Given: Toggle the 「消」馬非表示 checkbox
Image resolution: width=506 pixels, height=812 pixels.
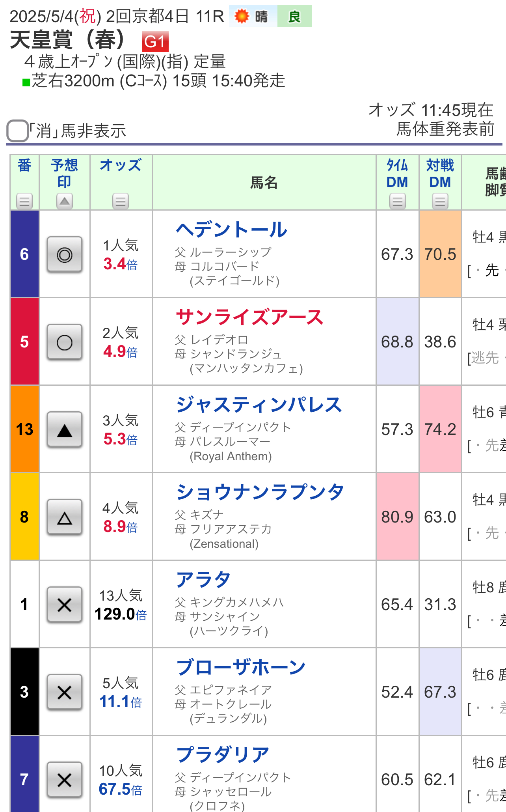Looking at the screenshot, I should click(x=17, y=131).
